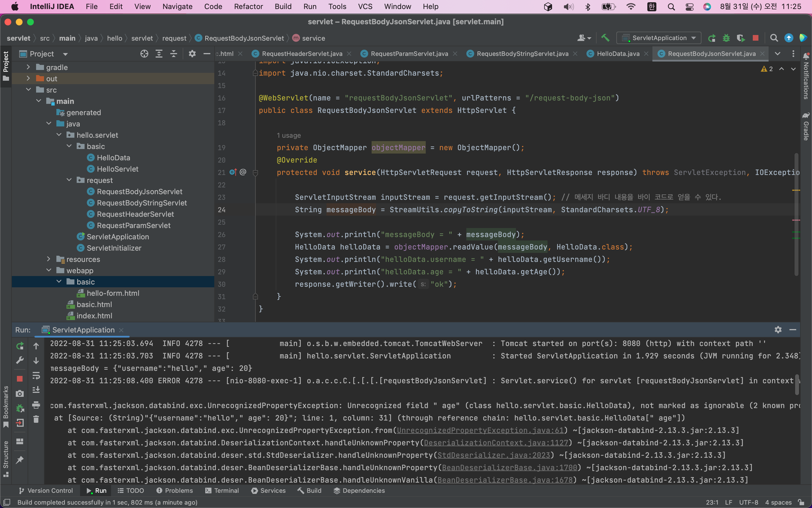
Task: Stop the running application in top toolbar
Action: pyautogui.click(x=755, y=38)
